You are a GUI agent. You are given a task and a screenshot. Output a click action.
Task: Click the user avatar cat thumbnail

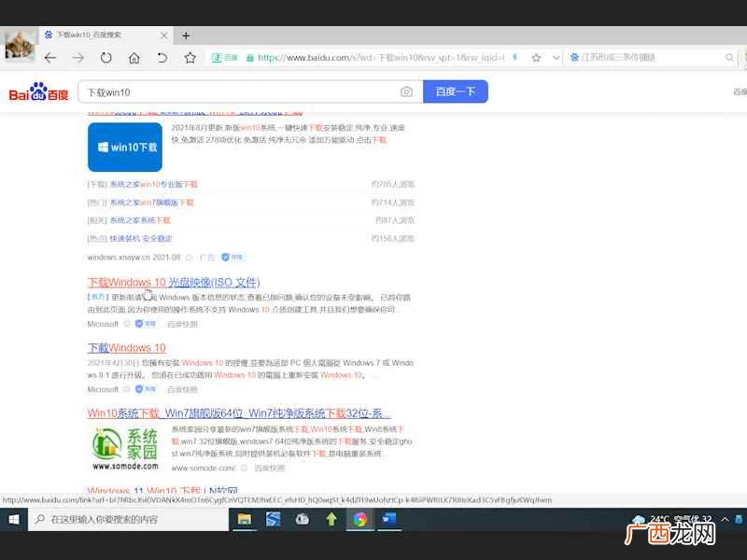click(20, 45)
